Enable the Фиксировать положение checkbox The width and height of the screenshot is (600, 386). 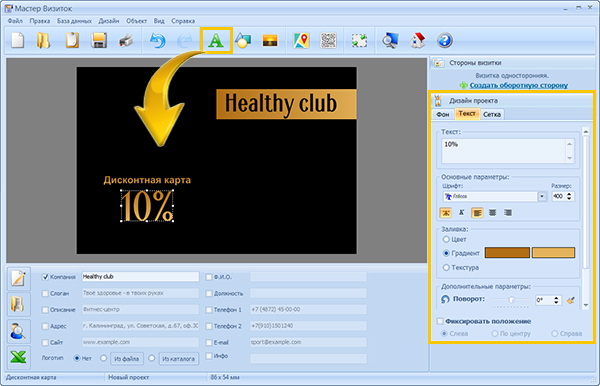(440, 321)
